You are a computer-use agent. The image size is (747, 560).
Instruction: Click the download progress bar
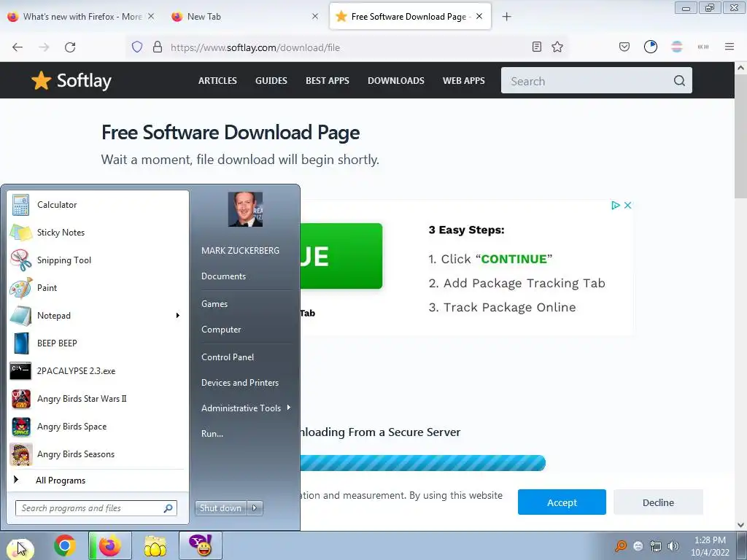tap(422, 463)
